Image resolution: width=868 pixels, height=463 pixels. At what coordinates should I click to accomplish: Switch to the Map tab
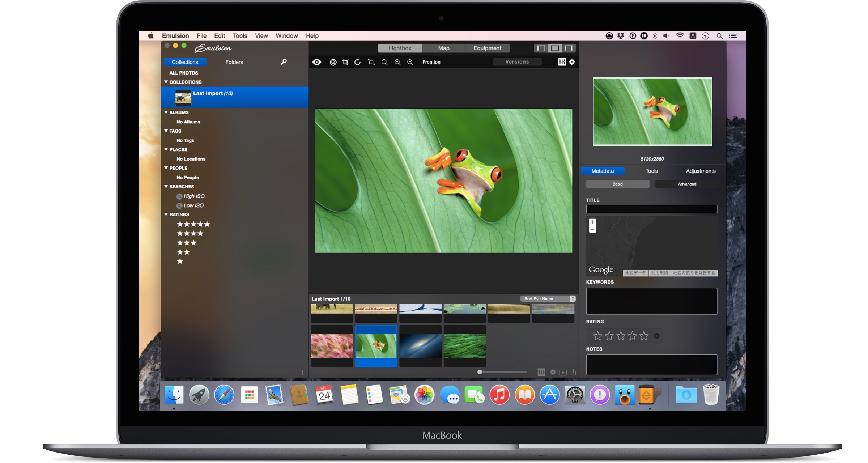[x=443, y=48]
